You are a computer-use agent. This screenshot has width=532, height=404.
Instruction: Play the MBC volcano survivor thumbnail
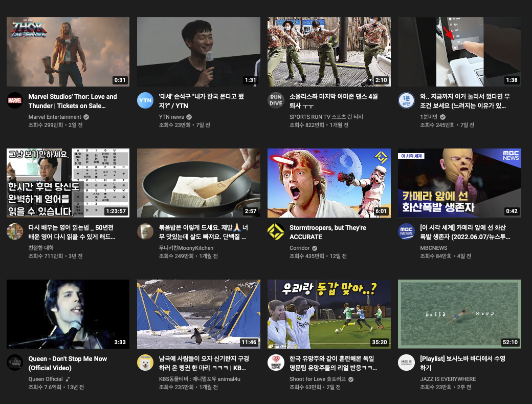tap(459, 183)
